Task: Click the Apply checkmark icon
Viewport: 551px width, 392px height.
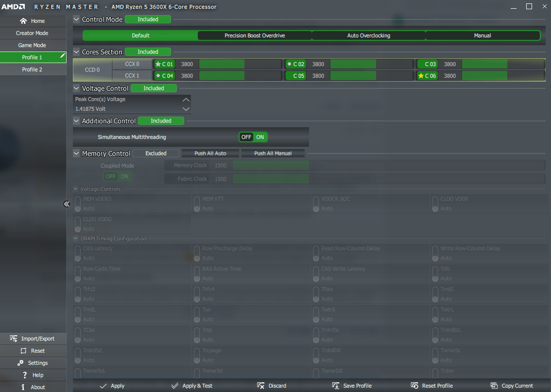Action: [103, 386]
